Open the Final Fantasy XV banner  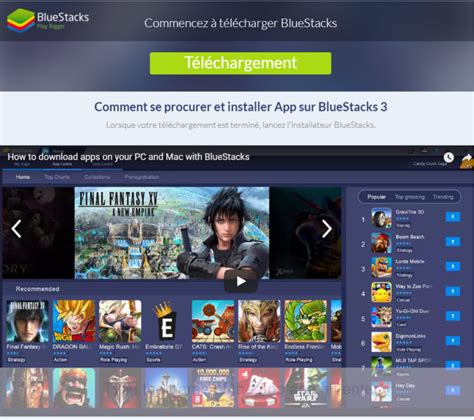pyautogui.click(x=172, y=233)
